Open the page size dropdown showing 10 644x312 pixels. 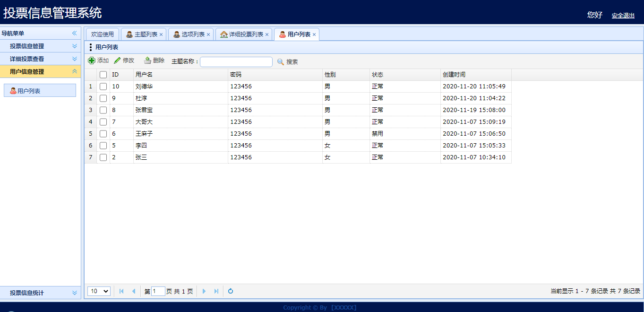point(99,291)
